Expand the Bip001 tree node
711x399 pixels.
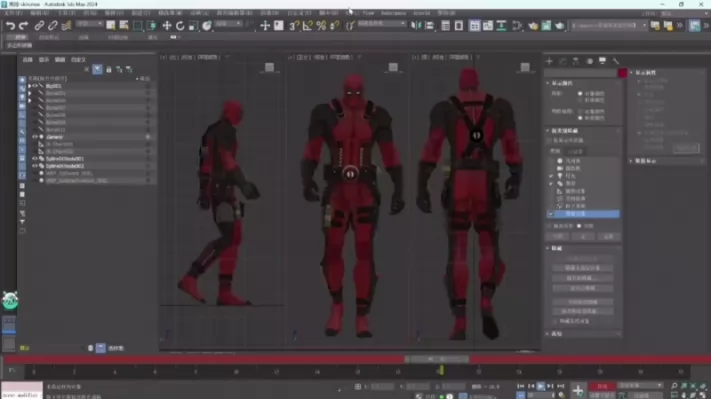29,86
